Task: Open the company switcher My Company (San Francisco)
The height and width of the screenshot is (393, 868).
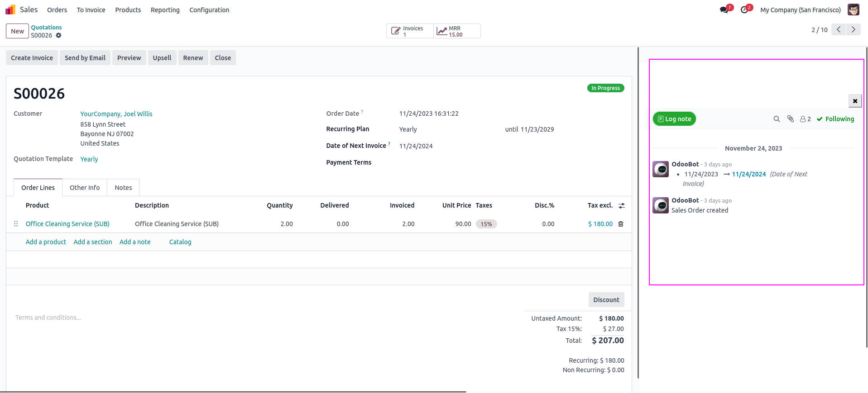Action: [x=801, y=10]
